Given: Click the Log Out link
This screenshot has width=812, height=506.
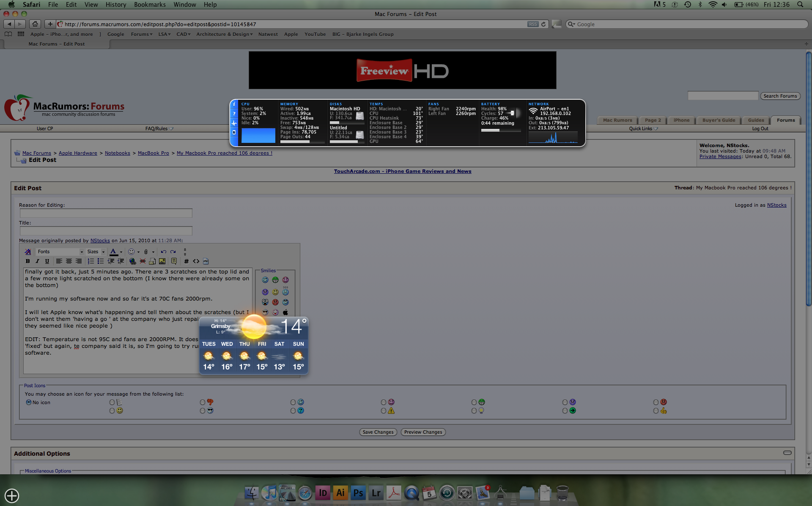Looking at the screenshot, I should tap(760, 129).
